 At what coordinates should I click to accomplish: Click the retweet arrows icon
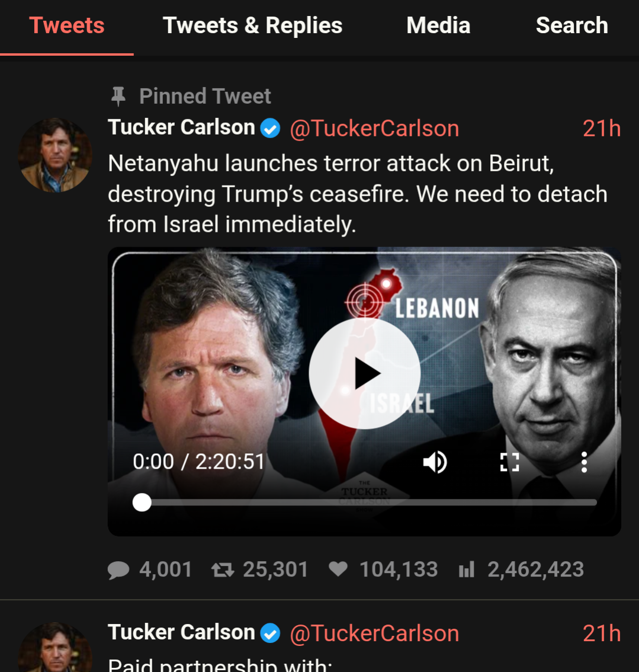pos(223,570)
